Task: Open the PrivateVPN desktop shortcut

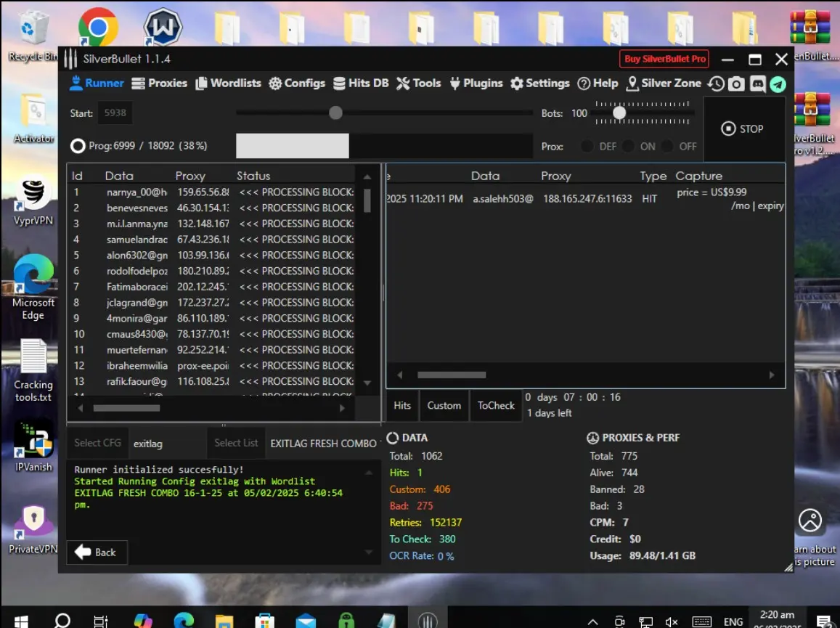Action: coord(33,529)
